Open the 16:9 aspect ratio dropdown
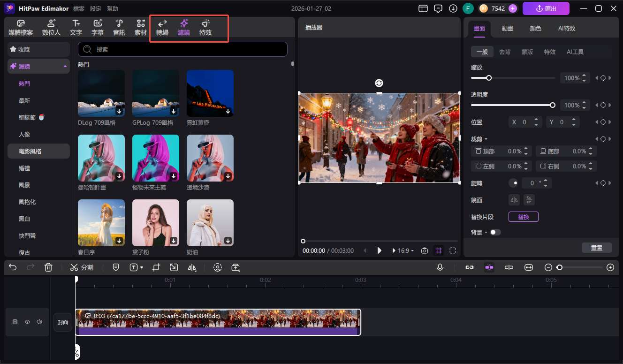623x364 pixels. click(x=403, y=250)
